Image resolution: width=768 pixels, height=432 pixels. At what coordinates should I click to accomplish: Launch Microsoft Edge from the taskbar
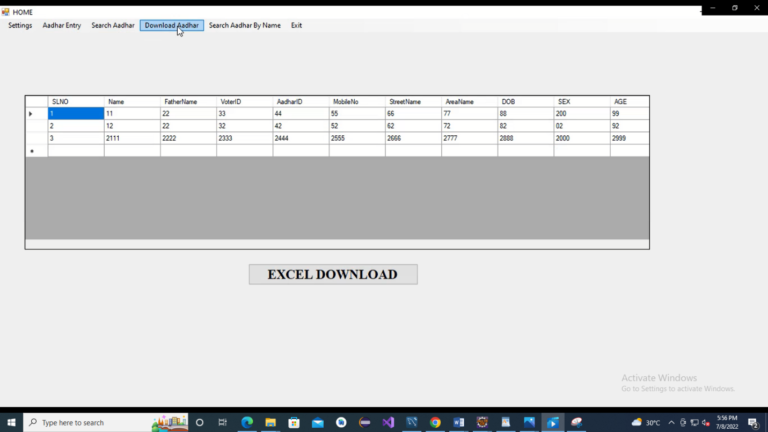[x=247, y=422]
